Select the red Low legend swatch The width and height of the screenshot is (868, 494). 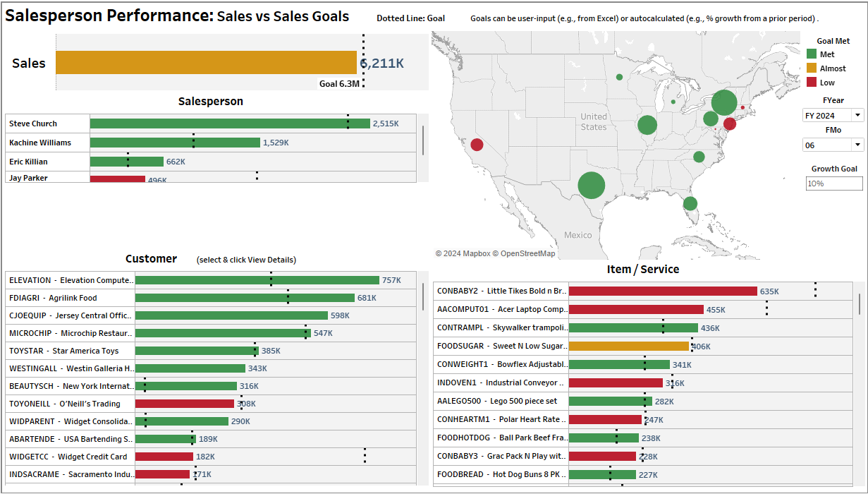812,83
